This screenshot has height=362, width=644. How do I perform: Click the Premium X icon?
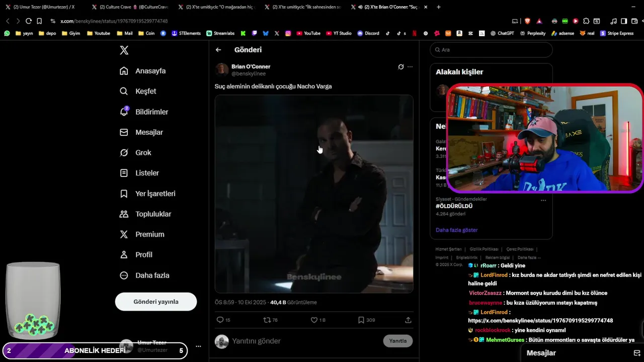click(x=124, y=234)
